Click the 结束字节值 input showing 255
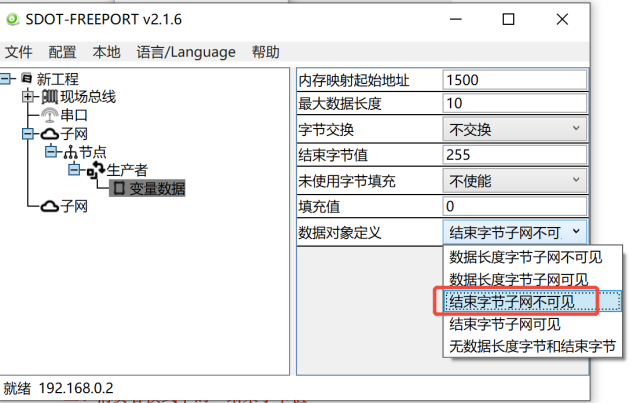The height and width of the screenshot is (403, 633). 514,155
